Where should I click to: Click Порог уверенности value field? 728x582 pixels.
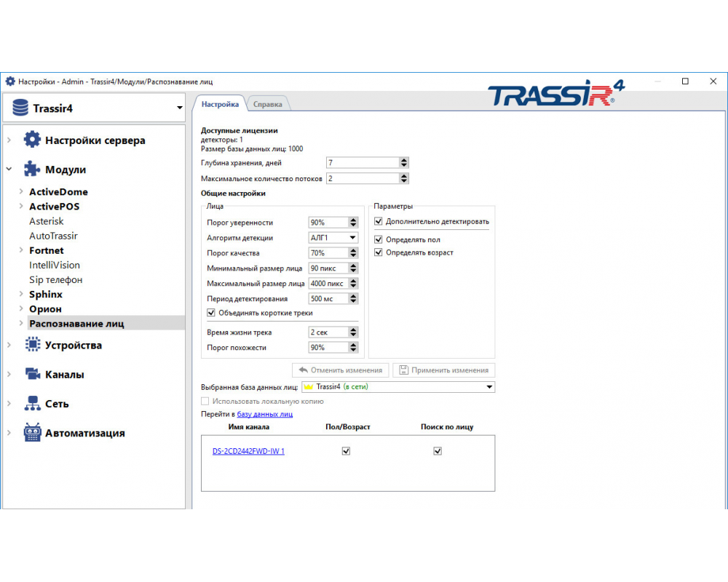point(328,223)
